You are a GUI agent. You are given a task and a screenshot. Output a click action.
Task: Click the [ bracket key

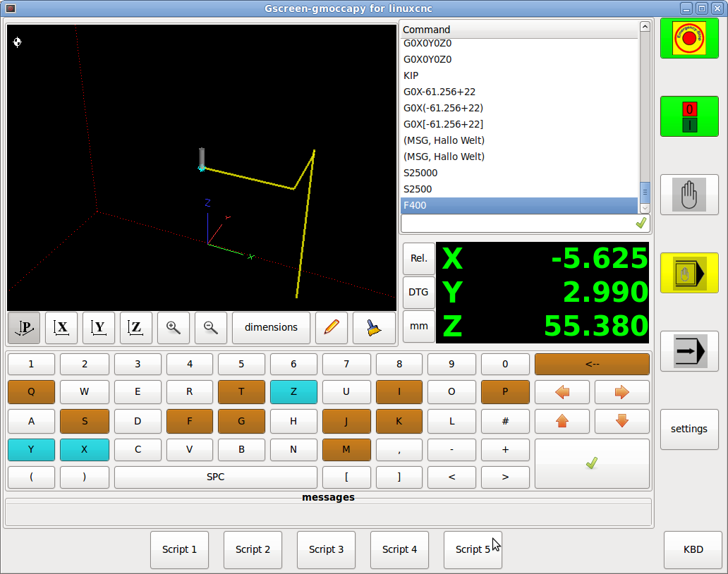(x=346, y=477)
